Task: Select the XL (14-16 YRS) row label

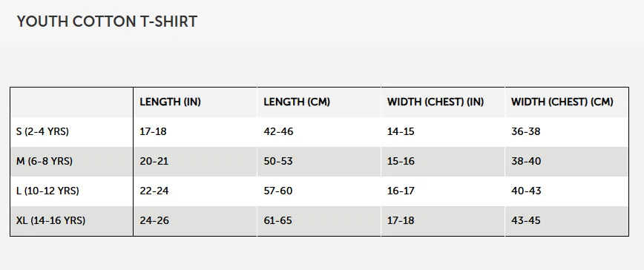Action: pyautogui.click(x=51, y=221)
